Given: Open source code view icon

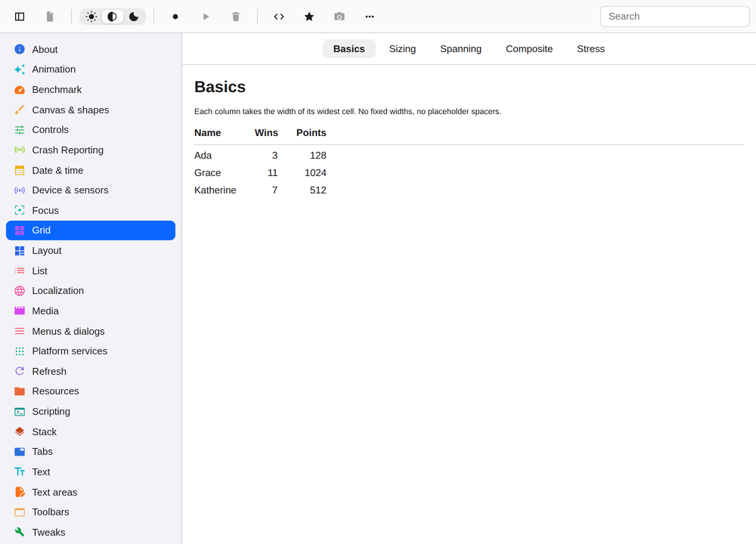Looking at the screenshot, I should [x=279, y=17].
